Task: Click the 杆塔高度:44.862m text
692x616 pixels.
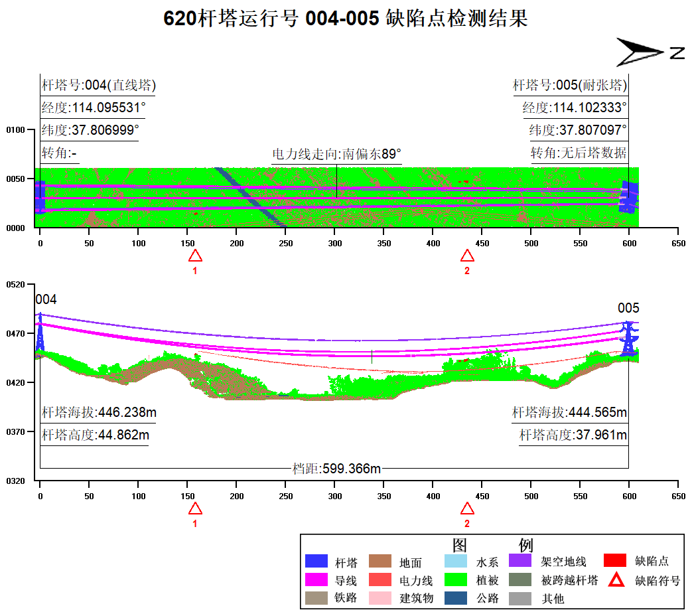Action: click(x=96, y=435)
